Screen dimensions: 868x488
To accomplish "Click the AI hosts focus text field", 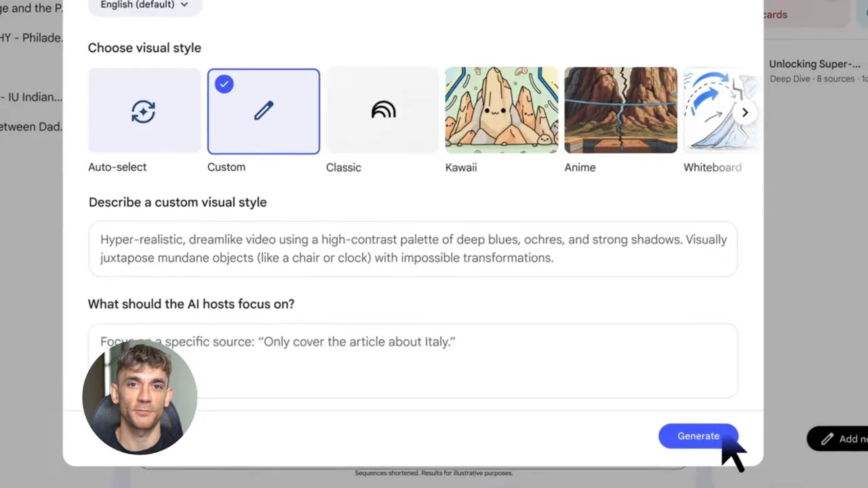I will (x=413, y=361).
